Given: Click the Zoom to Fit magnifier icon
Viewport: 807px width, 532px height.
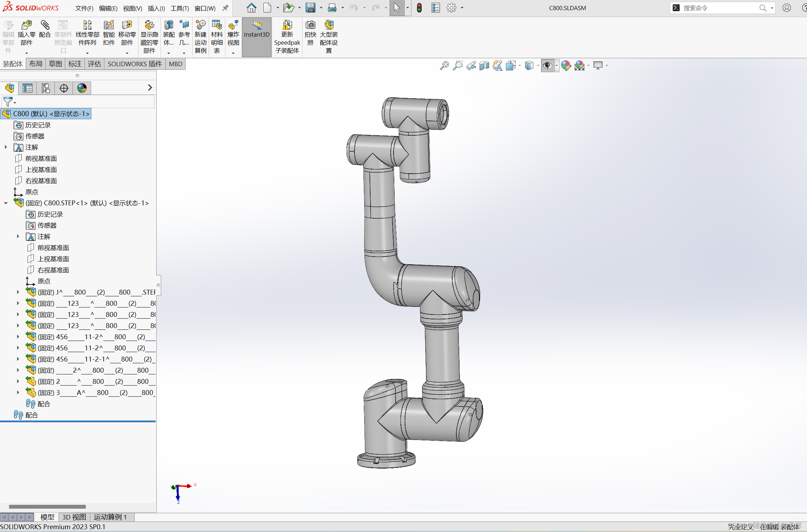Looking at the screenshot, I should click(444, 66).
